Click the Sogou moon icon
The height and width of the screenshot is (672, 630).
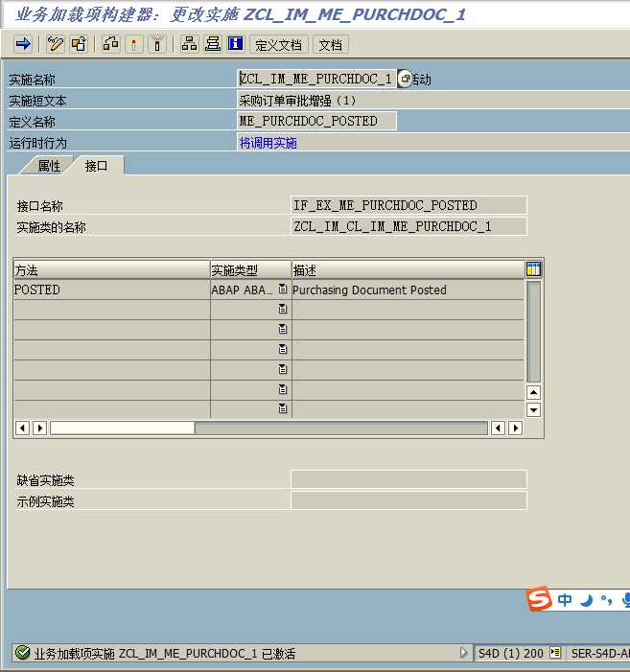tap(586, 600)
